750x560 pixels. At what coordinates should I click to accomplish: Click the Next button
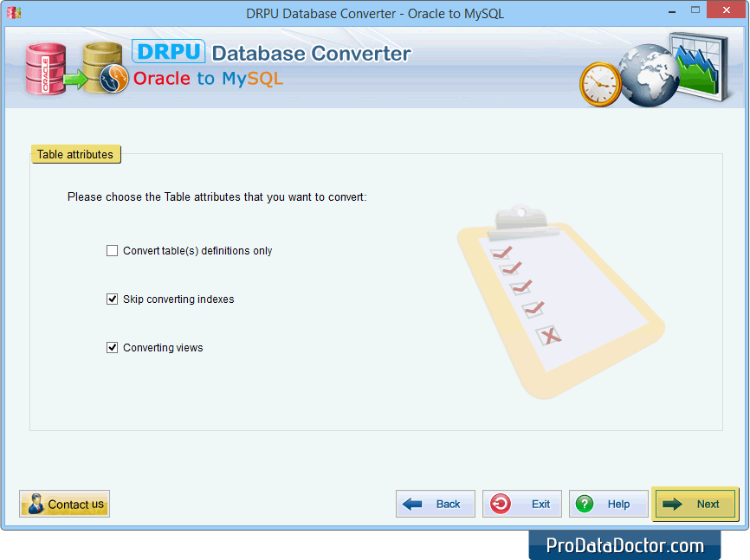click(695, 504)
